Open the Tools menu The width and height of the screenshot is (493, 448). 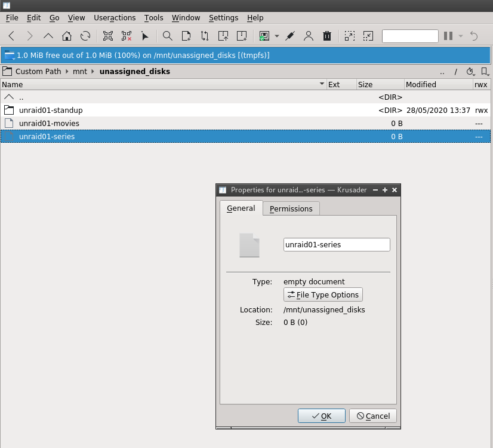tap(154, 18)
